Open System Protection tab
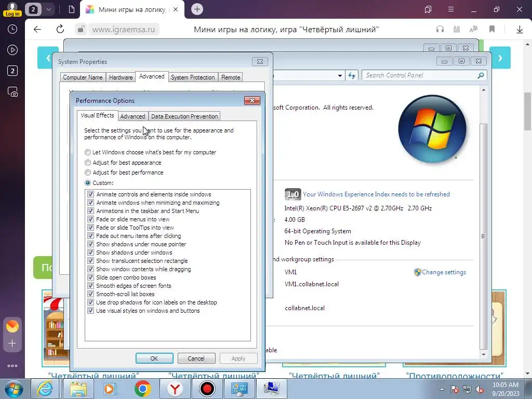The width and height of the screenshot is (532, 399). pyautogui.click(x=193, y=77)
